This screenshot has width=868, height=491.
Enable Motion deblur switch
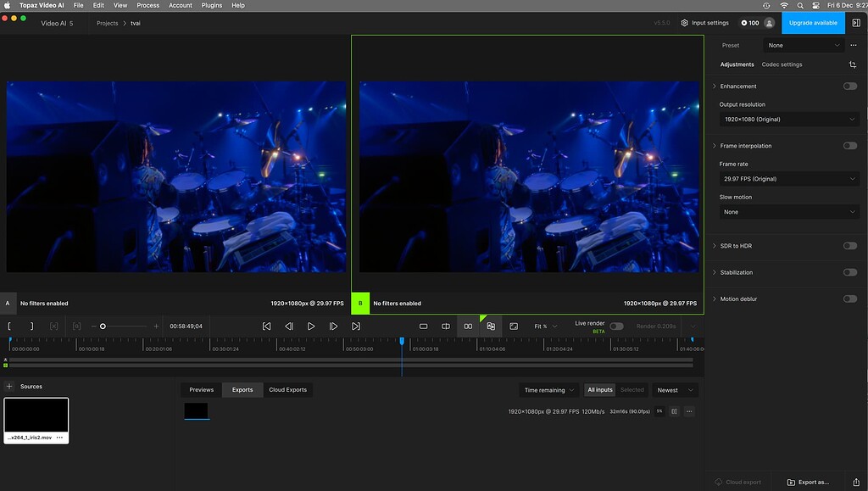pos(850,299)
